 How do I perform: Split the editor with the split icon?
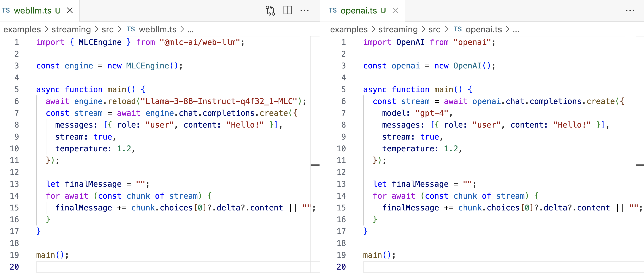tap(288, 10)
